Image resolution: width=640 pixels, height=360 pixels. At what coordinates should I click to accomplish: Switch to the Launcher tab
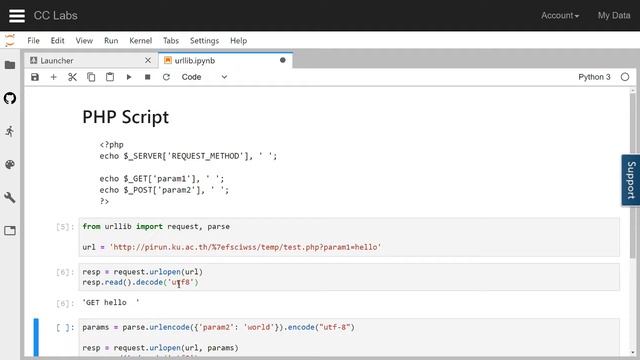[x=91, y=60]
